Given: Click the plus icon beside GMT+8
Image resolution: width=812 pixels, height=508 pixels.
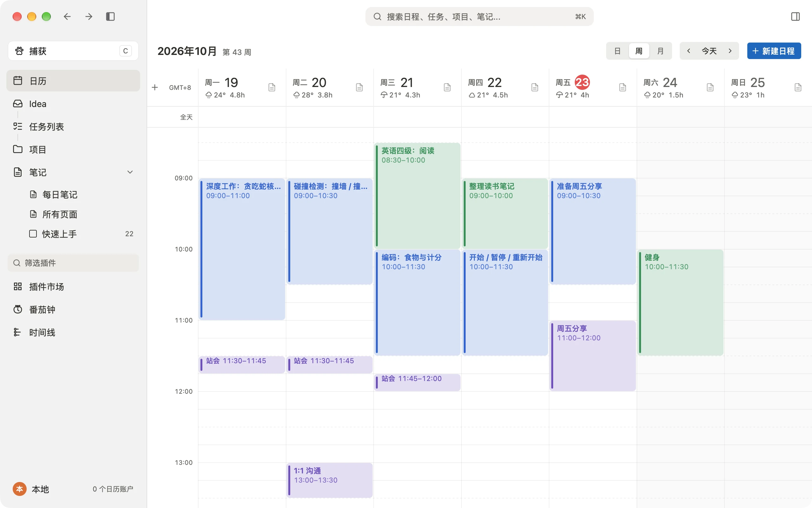Looking at the screenshot, I should [155, 87].
